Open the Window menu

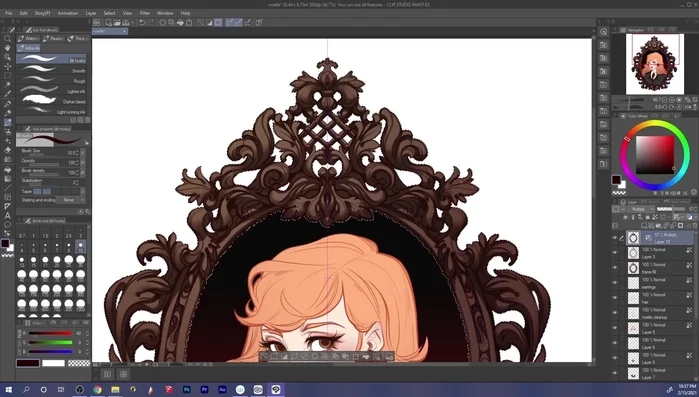click(x=165, y=13)
